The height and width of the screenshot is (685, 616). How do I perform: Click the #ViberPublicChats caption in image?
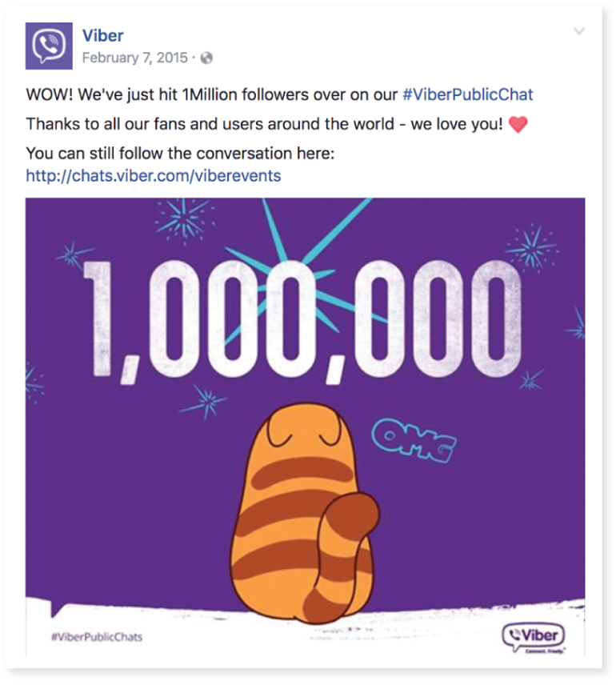point(97,638)
